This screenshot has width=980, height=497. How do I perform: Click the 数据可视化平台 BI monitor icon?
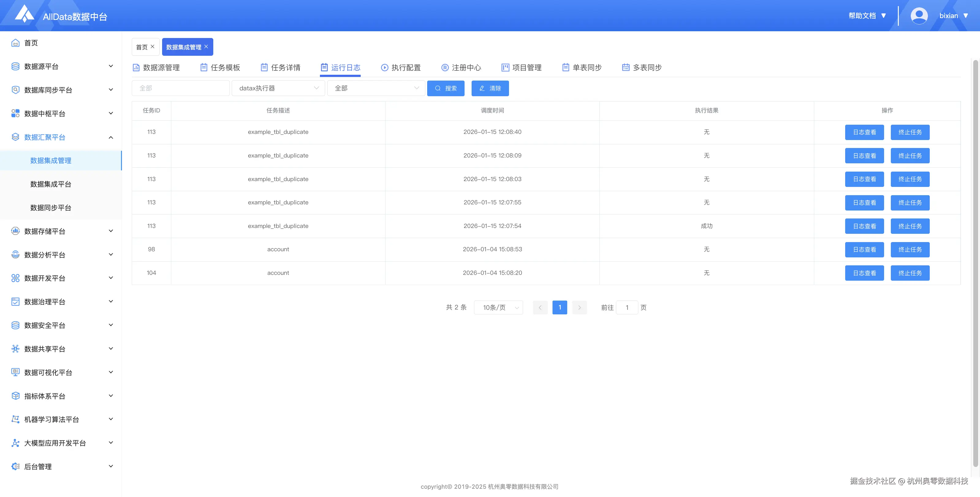pyautogui.click(x=15, y=372)
